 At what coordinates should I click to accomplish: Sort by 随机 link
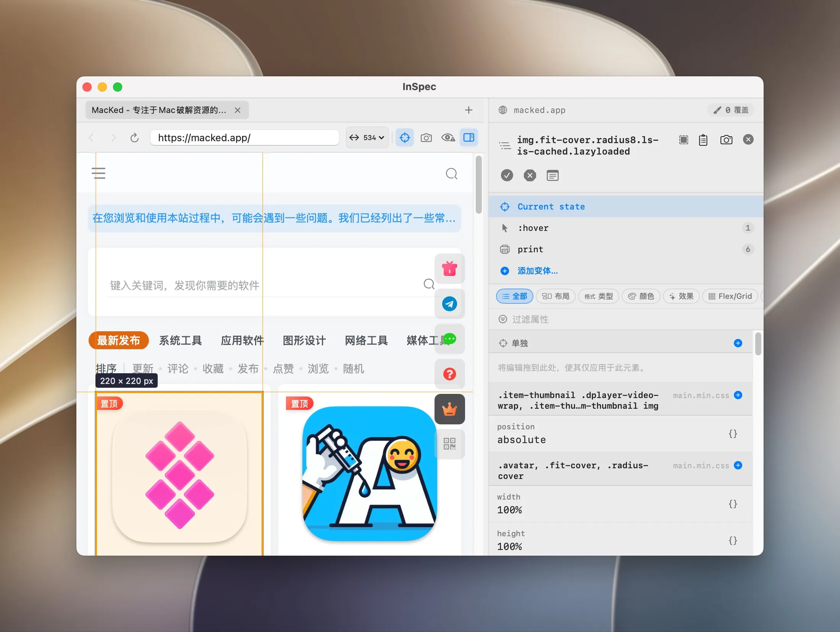point(354,369)
